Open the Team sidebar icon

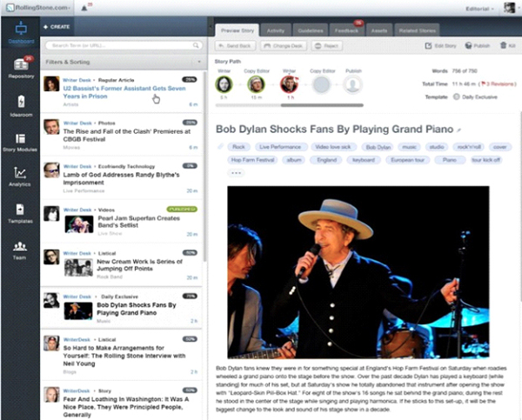(18, 250)
